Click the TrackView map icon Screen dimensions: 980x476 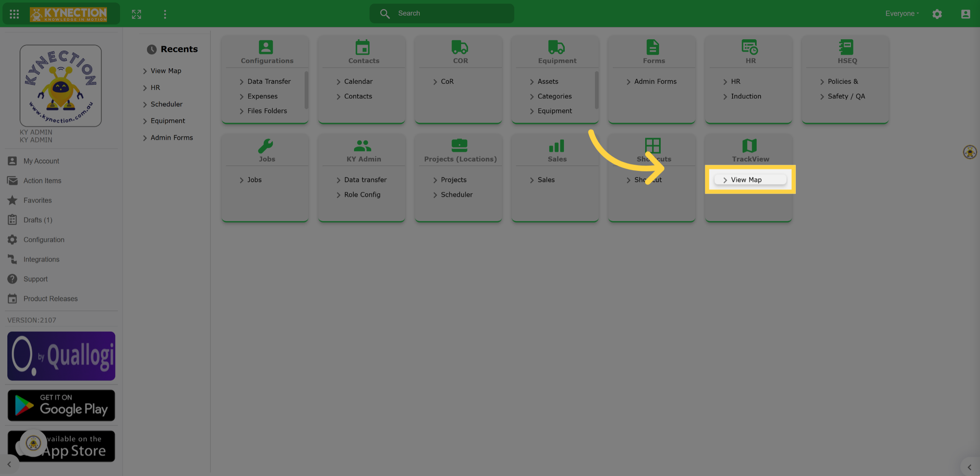pyautogui.click(x=749, y=145)
